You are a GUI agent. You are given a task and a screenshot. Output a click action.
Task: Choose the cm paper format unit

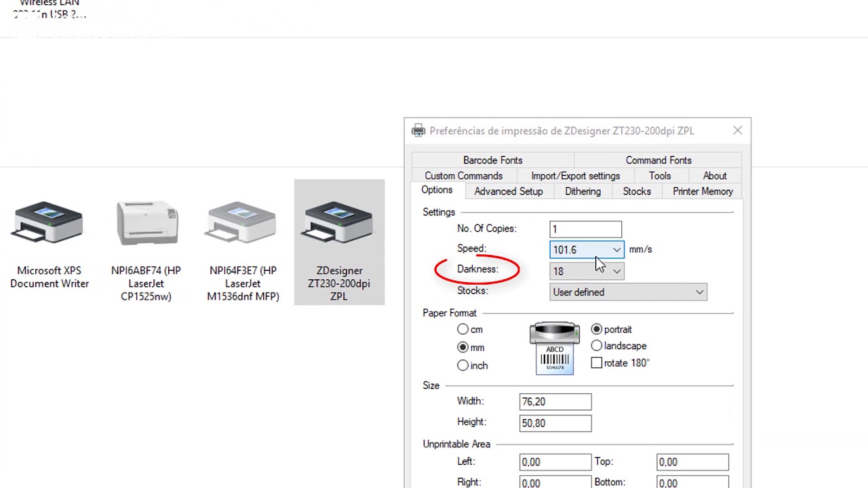(463, 329)
